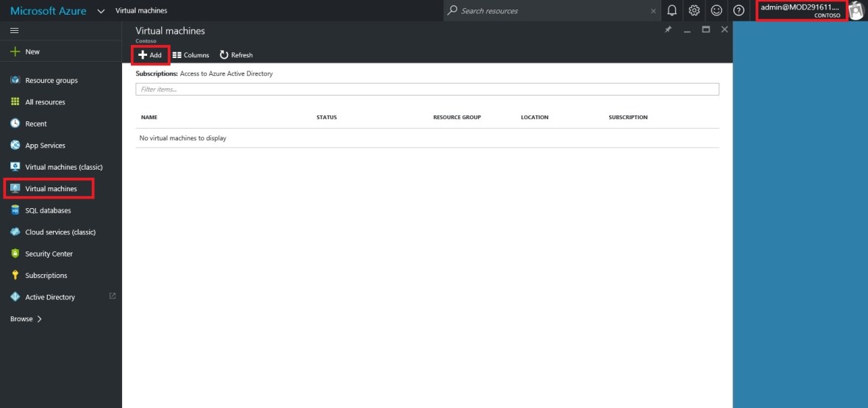Click the Filter items input field
Viewport: 868px width, 408px height.
427,89
